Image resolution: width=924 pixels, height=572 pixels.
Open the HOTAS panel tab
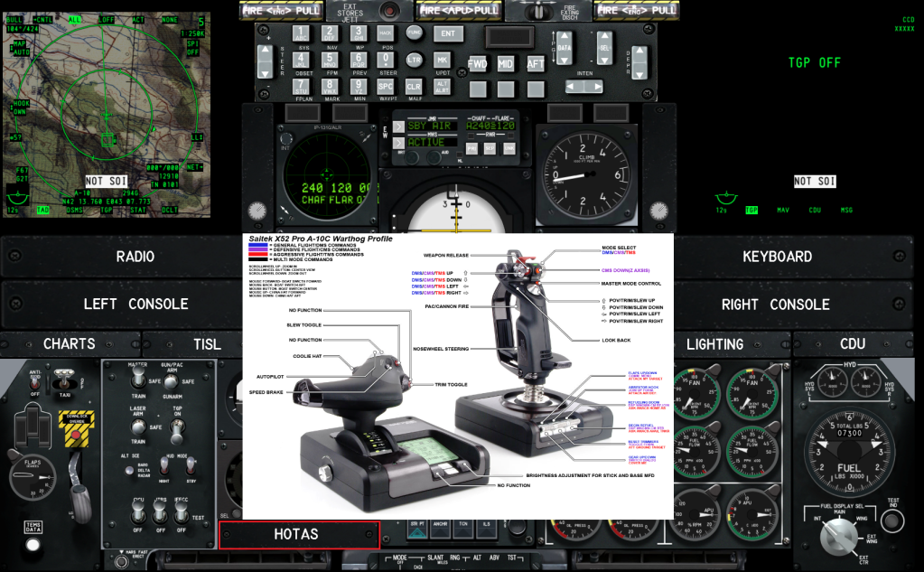297,534
